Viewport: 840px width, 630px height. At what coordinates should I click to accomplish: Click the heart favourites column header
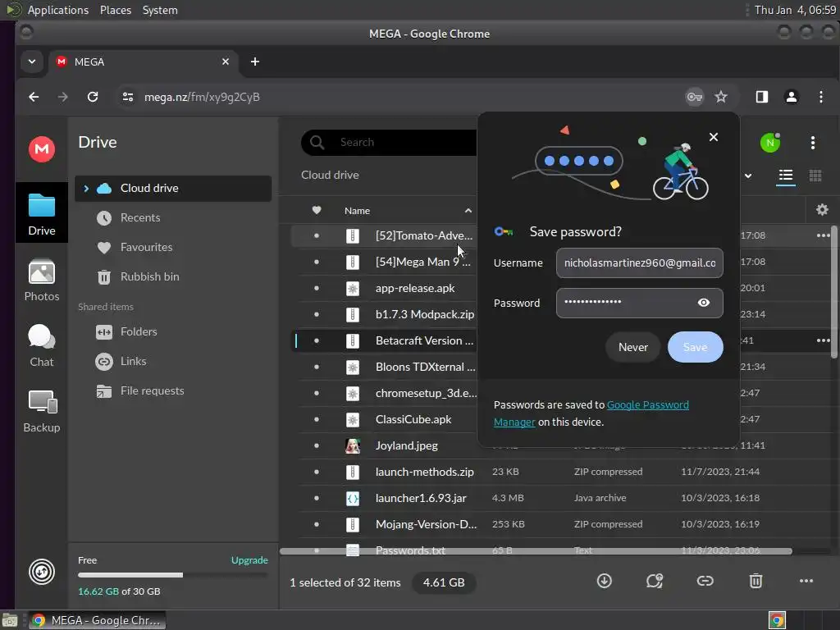(317, 210)
